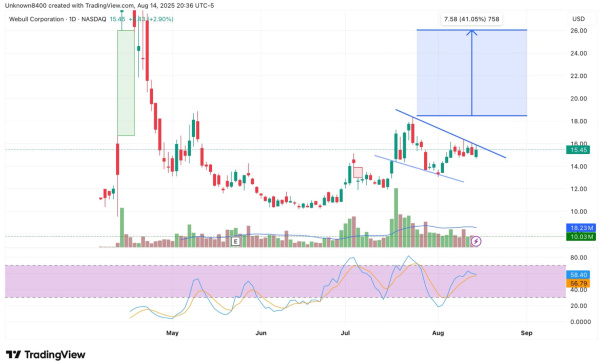Click the TradingView logo
603x361 pixels.
45,354
